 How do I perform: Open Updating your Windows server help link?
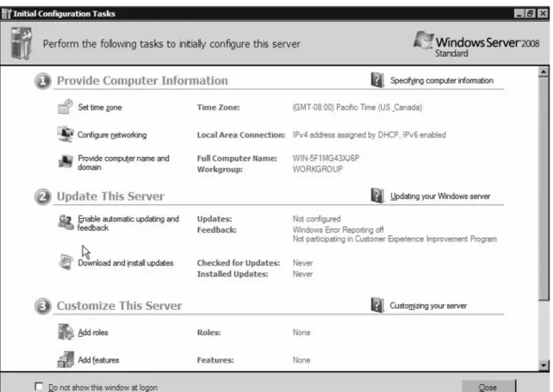440,196
